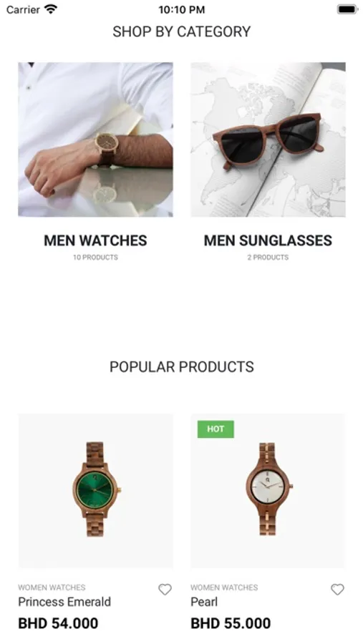363x644 pixels.
Task: Click Women Watches label above Pearl
Action: pyautogui.click(x=225, y=587)
